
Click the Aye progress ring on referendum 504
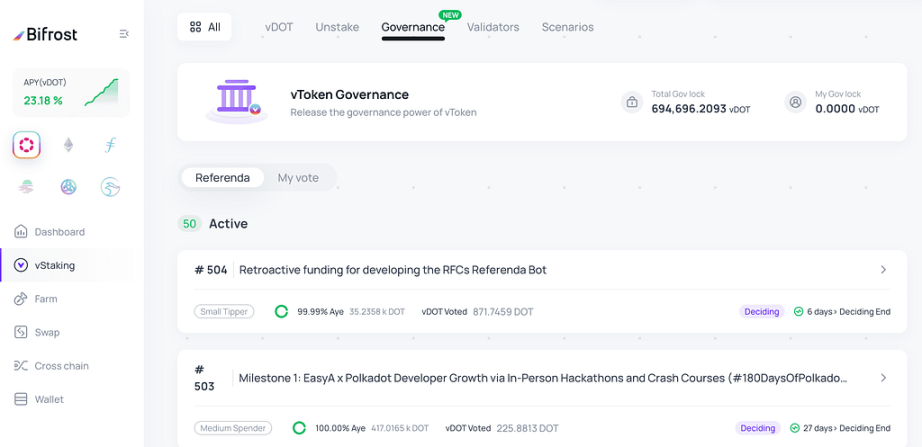coord(282,312)
